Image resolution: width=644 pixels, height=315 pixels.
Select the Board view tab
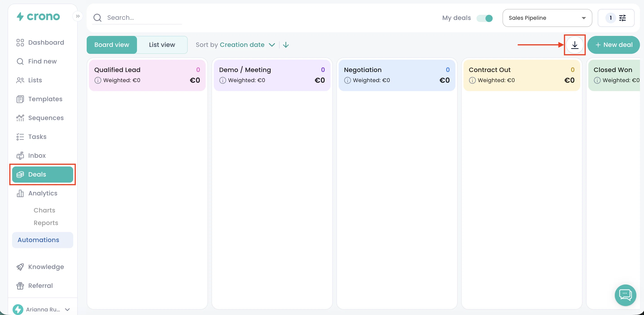tap(112, 45)
